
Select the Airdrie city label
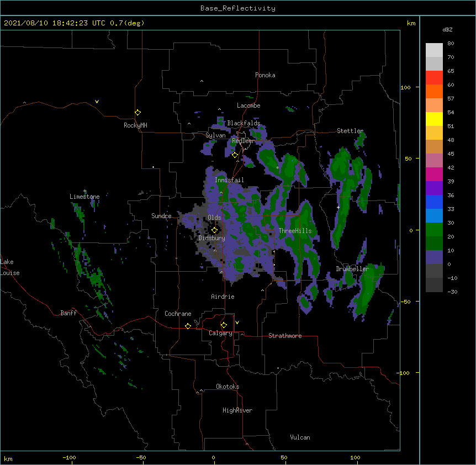(223, 297)
